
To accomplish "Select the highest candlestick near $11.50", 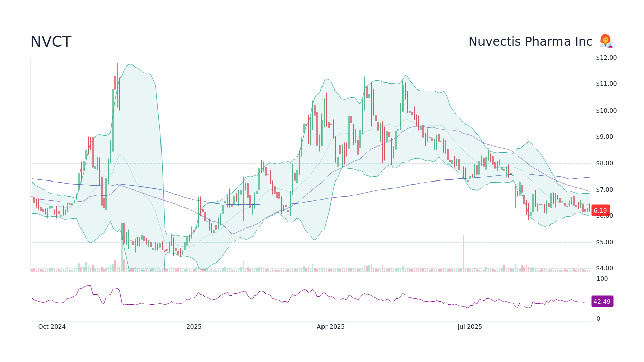I will (x=117, y=73).
